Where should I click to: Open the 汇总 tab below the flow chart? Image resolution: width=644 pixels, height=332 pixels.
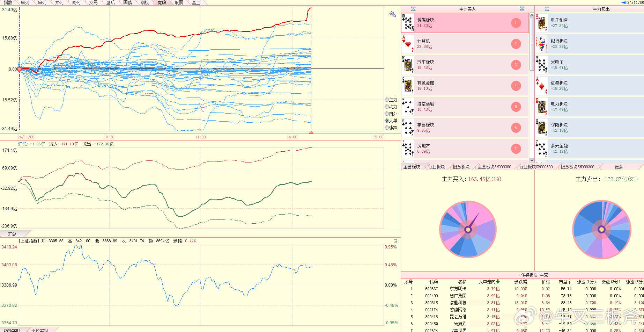coord(13,234)
